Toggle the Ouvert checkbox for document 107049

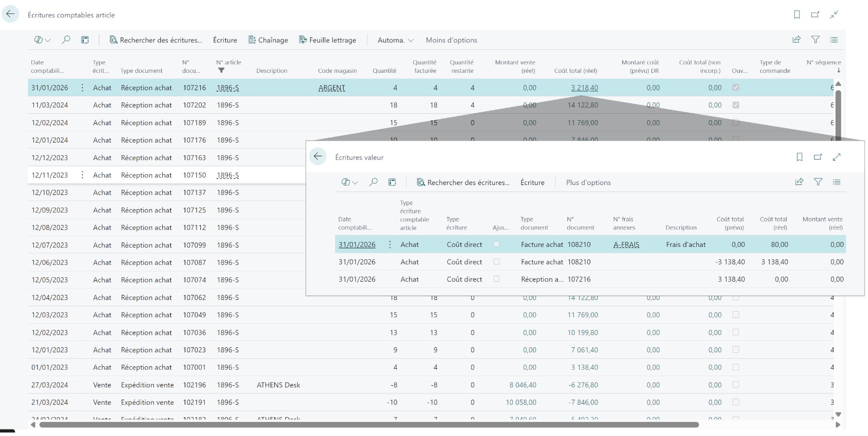coord(736,315)
